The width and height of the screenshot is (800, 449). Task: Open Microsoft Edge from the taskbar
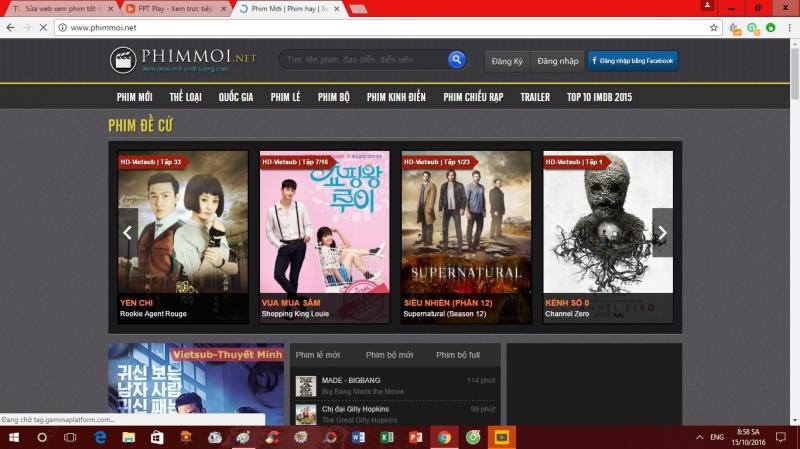[100, 437]
